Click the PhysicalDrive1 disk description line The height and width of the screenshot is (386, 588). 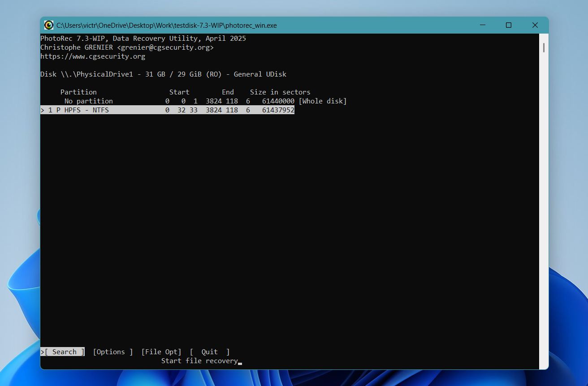point(163,74)
